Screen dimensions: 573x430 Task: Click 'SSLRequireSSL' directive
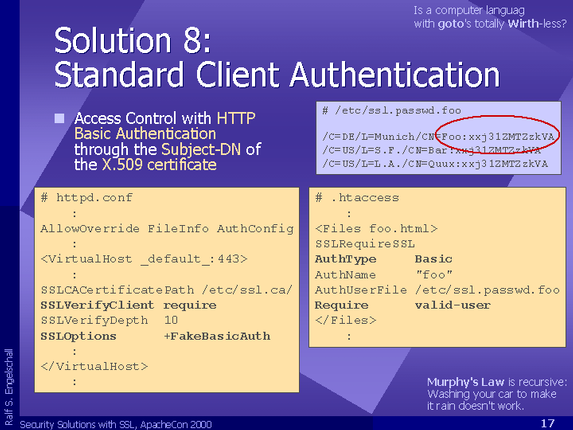[x=365, y=244]
